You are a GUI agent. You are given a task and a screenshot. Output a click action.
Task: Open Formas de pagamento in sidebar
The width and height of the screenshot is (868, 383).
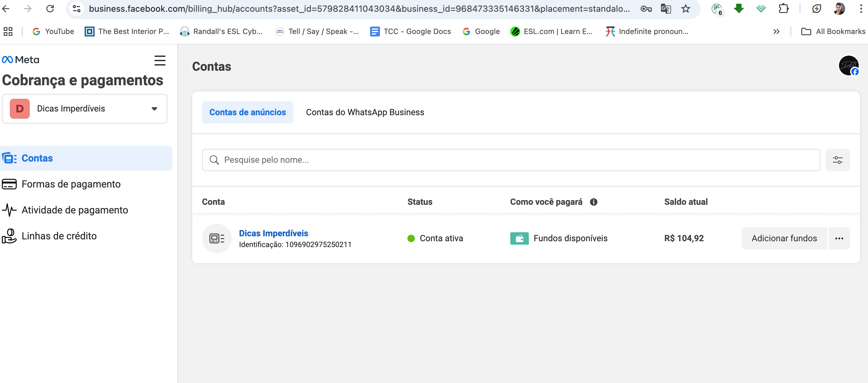coord(71,184)
